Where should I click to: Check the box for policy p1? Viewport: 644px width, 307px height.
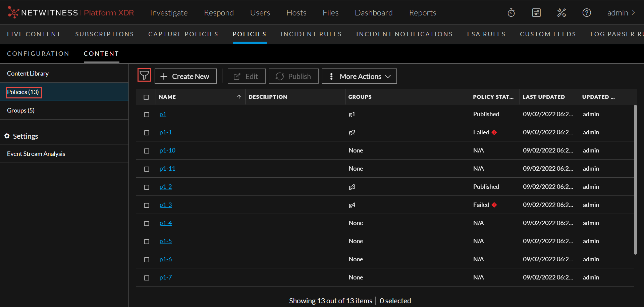(x=147, y=115)
